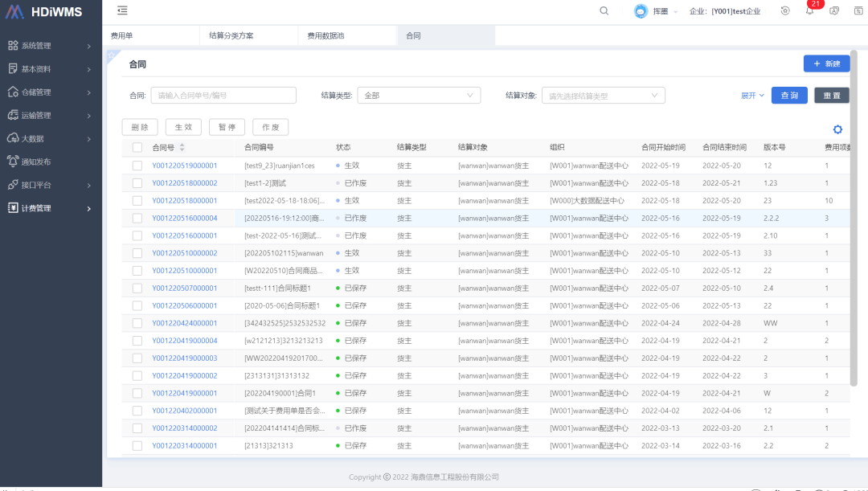This screenshot has width=868, height=491.
Task: Click the language translate icon
Action: (833, 11)
